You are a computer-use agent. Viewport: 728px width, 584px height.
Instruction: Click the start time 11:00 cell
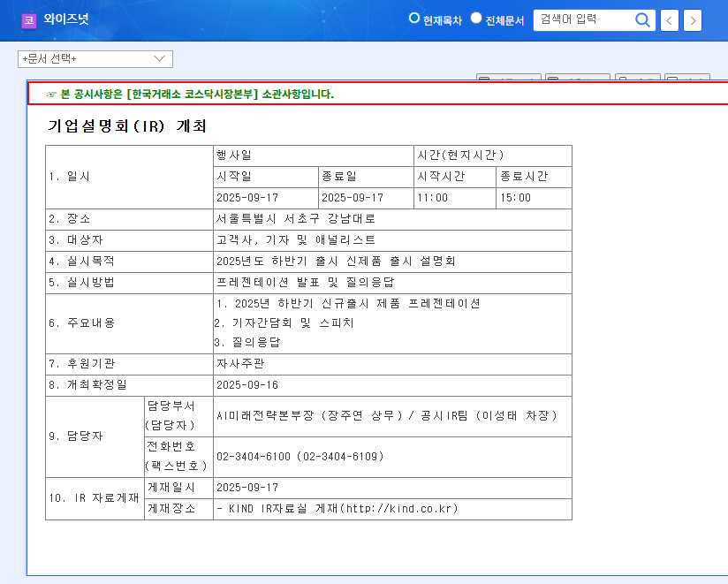[x=455, y=198]
